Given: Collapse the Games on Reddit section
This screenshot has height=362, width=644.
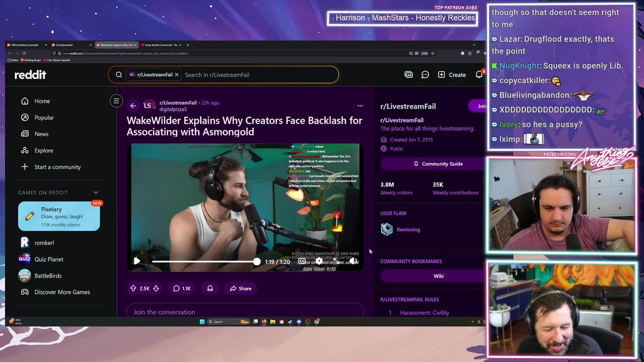Looking at the screenshot, I should 96,193.
